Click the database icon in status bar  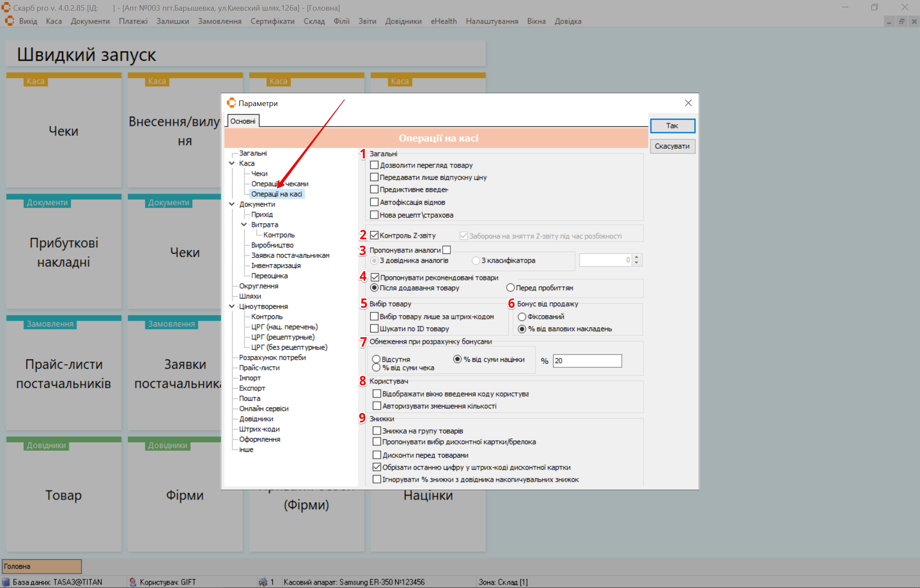tap(6, 582)
